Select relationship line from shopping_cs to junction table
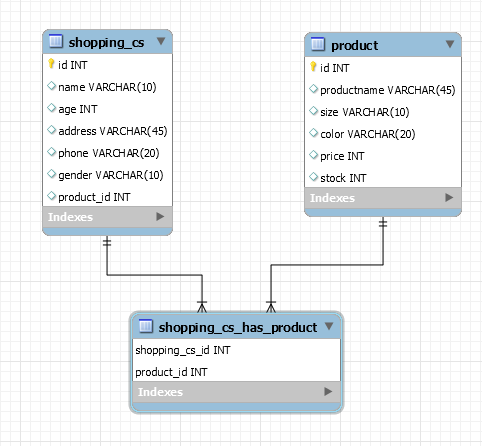 [154, 275]
